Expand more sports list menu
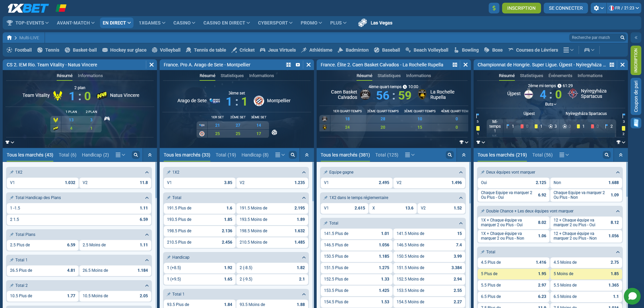The width and height of the screenshot is (644, 308). pos(568,50)
